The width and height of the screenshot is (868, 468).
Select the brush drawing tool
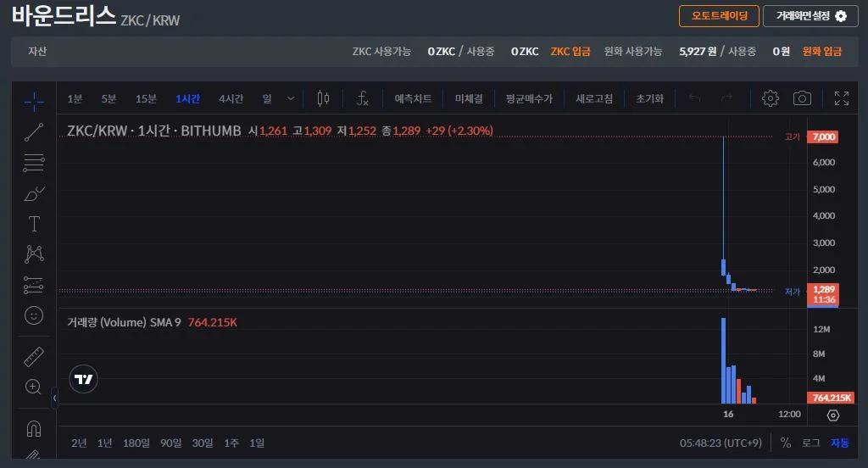(x=34, y=193)
